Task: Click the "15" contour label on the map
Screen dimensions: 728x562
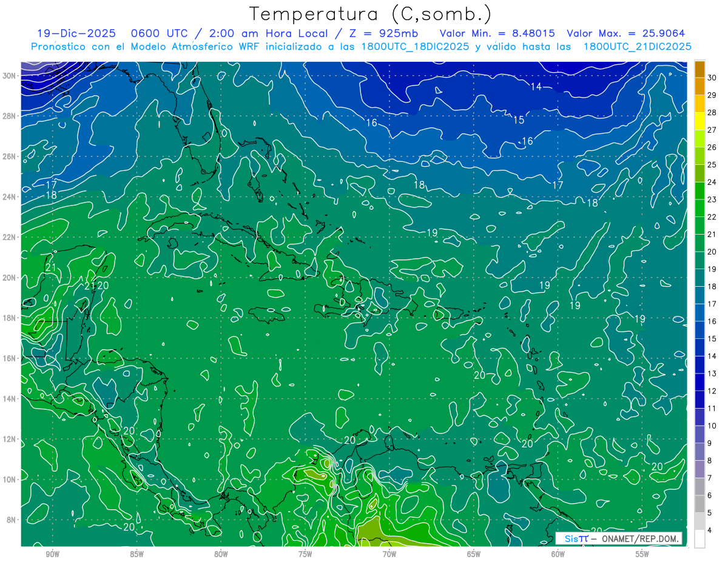Action: pyautogui.click(x=519, y=120)
